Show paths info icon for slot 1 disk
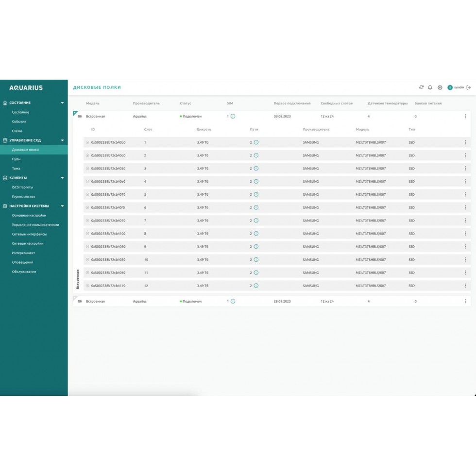Image resolution: width=476 pixels, height=476 pixels. (256, 142)
